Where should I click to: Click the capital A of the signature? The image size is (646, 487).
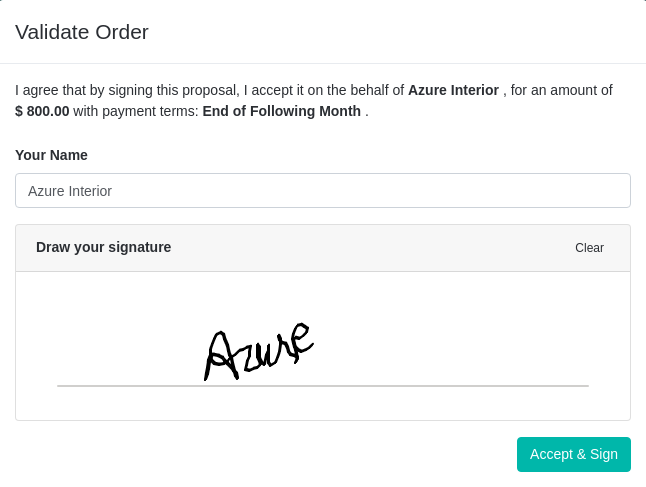coord(218,356)
